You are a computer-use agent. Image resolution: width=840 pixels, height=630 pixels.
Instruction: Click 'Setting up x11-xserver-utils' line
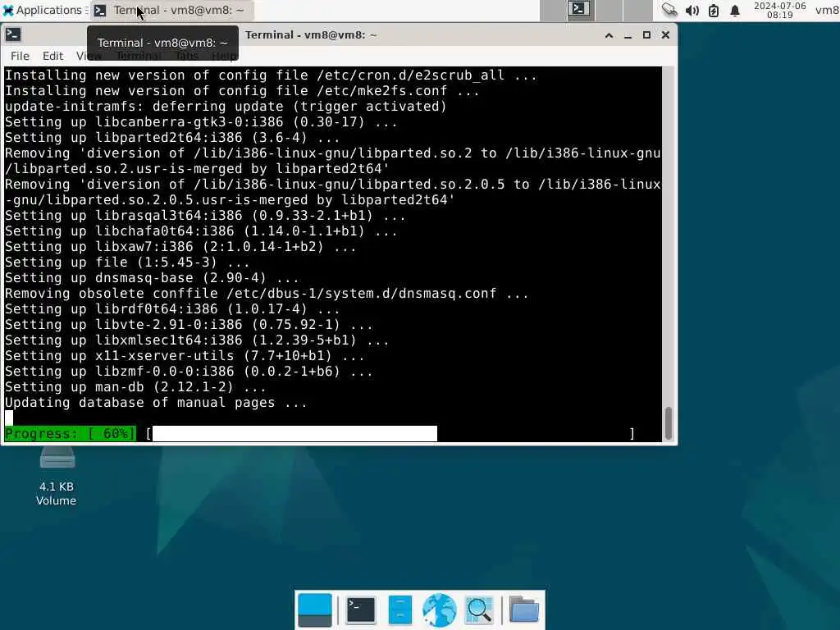(185, 356)
